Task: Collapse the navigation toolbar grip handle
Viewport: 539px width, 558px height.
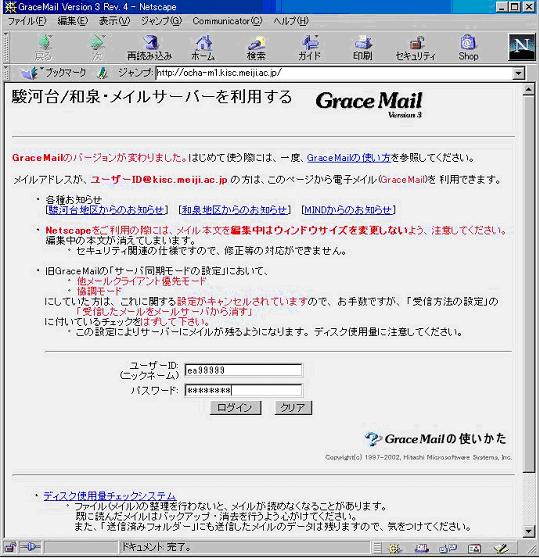Action: click(x=6, y=47)
